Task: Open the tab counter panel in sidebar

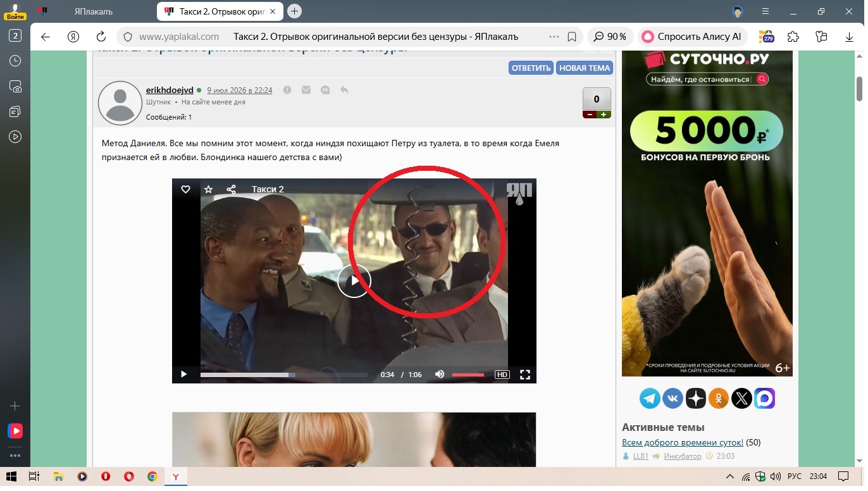Action: tap(15, 36)
